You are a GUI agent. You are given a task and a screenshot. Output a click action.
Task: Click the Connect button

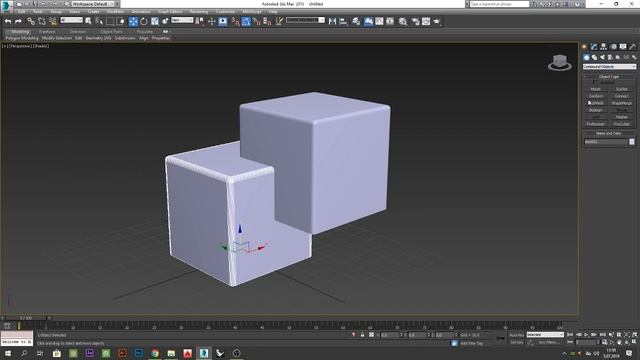(x=622, y=96)
